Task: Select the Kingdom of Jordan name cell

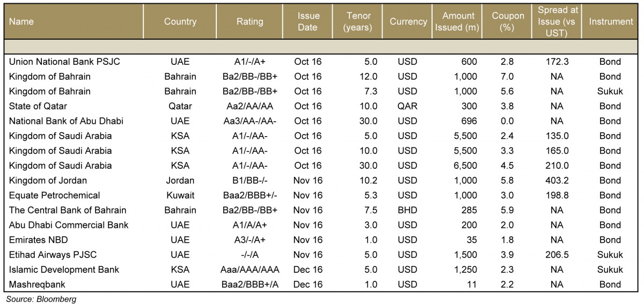Action: [48, 181]
